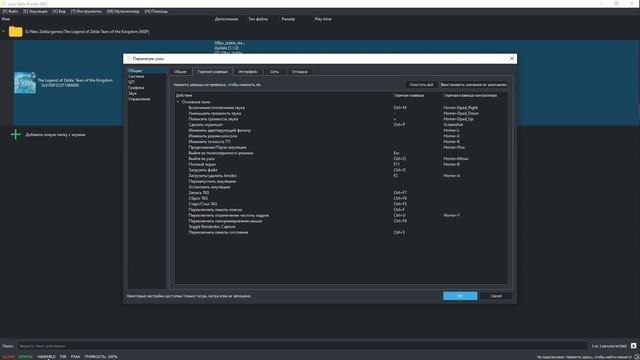Select the Tears of the Kingdom game thumbnail
The image size is (640, 360).
(x=25, y=83)
